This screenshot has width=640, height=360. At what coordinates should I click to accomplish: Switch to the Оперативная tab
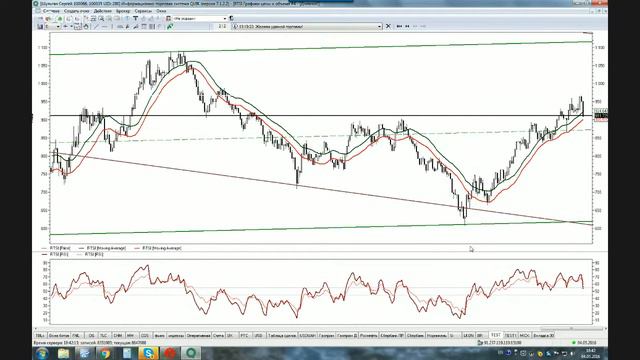198,335
